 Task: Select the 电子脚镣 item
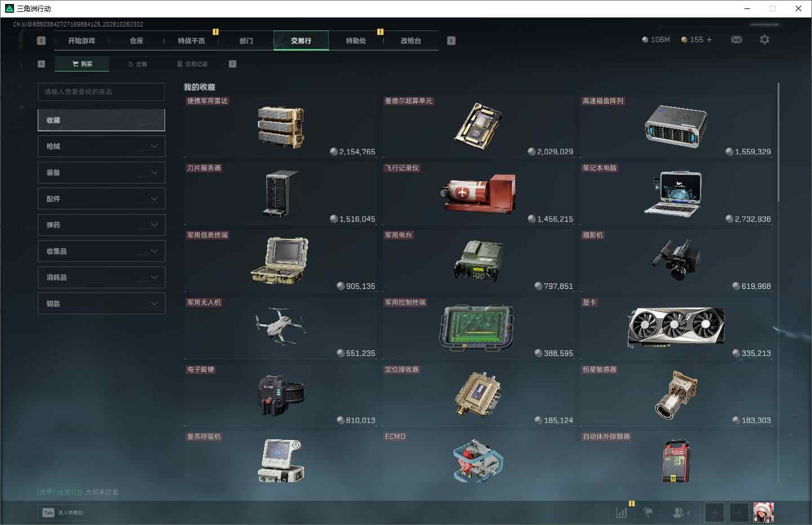(280, 395)
